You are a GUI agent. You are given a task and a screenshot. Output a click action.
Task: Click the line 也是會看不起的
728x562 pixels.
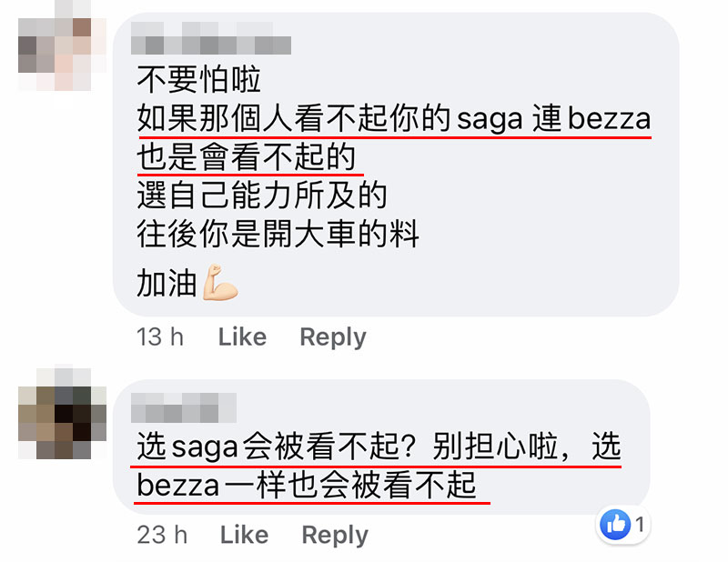point(247,156)
